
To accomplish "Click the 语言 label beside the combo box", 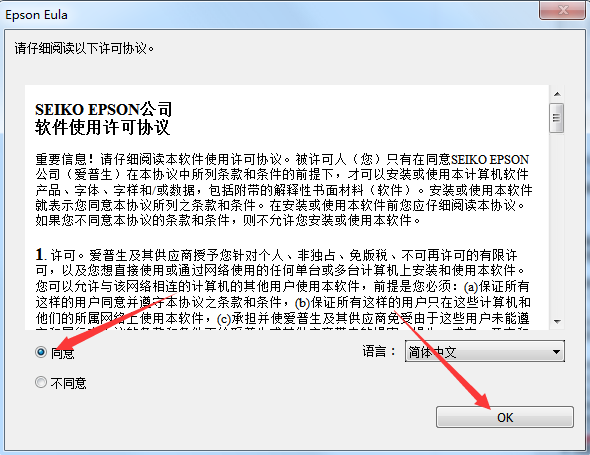I will [379, 351].
